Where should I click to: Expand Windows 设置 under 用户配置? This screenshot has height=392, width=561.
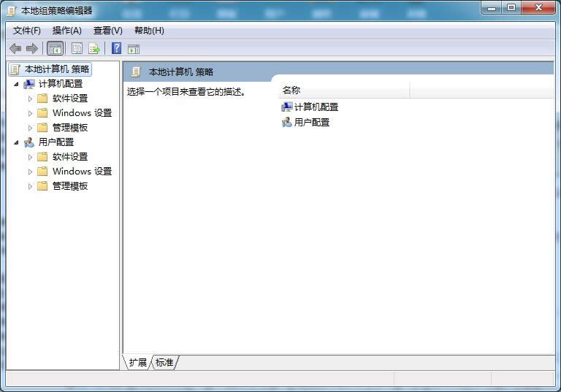click(30, 172)
